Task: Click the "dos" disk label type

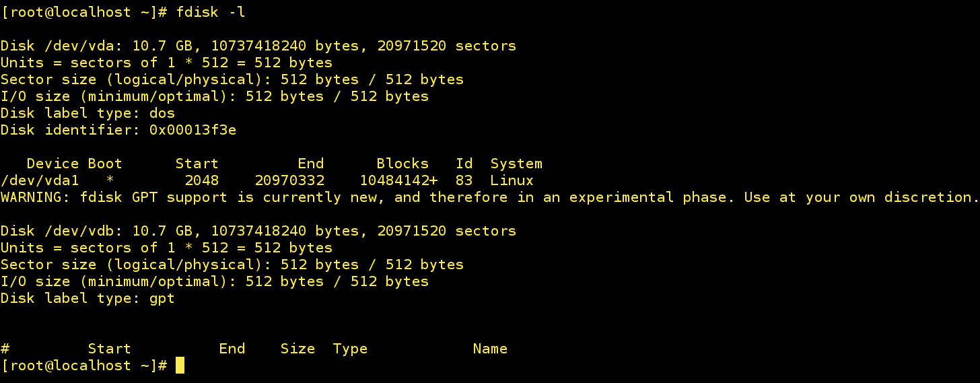Action: tap(162, 113)
